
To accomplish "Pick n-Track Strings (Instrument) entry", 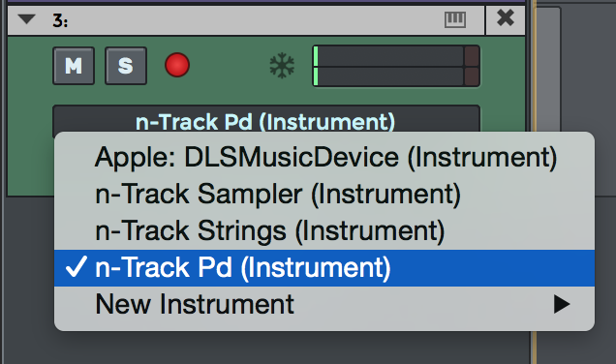I will (x=324, y=230).
